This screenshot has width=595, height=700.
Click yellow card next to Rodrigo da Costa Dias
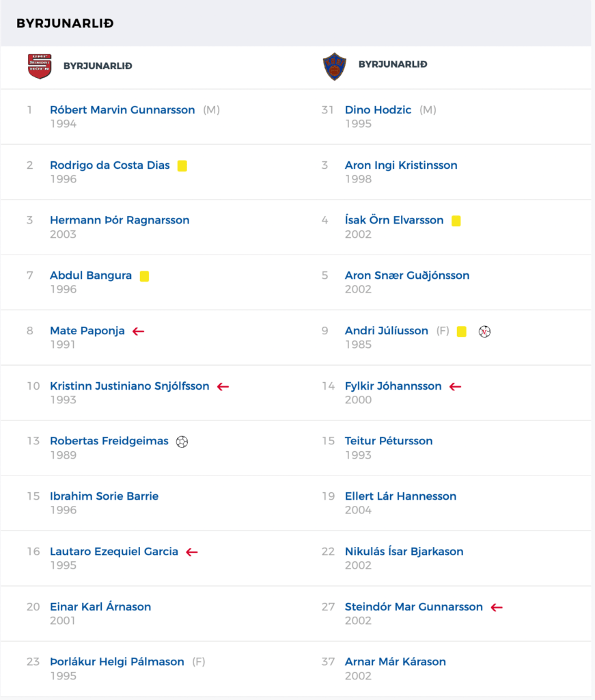182,165
